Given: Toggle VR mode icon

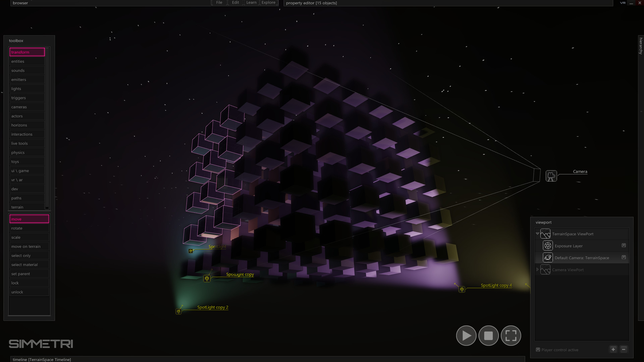Looking at the screenshot, I should pyautogui.click(x=623, y=3).
